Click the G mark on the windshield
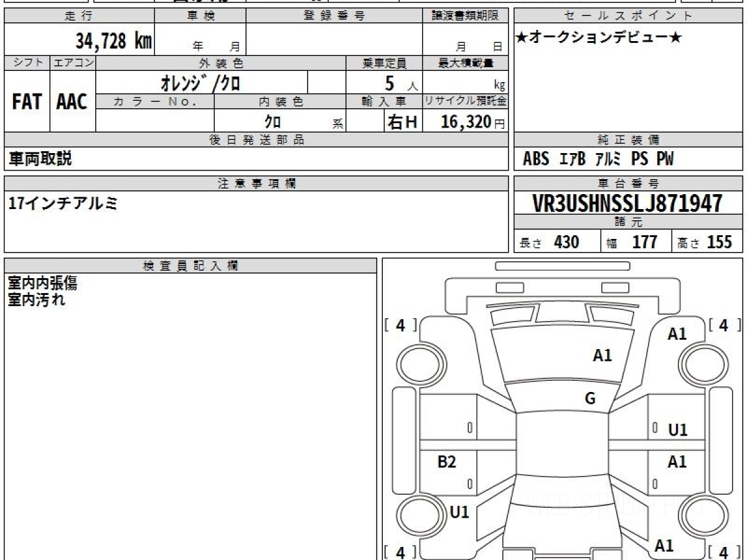 click(590, 399)
